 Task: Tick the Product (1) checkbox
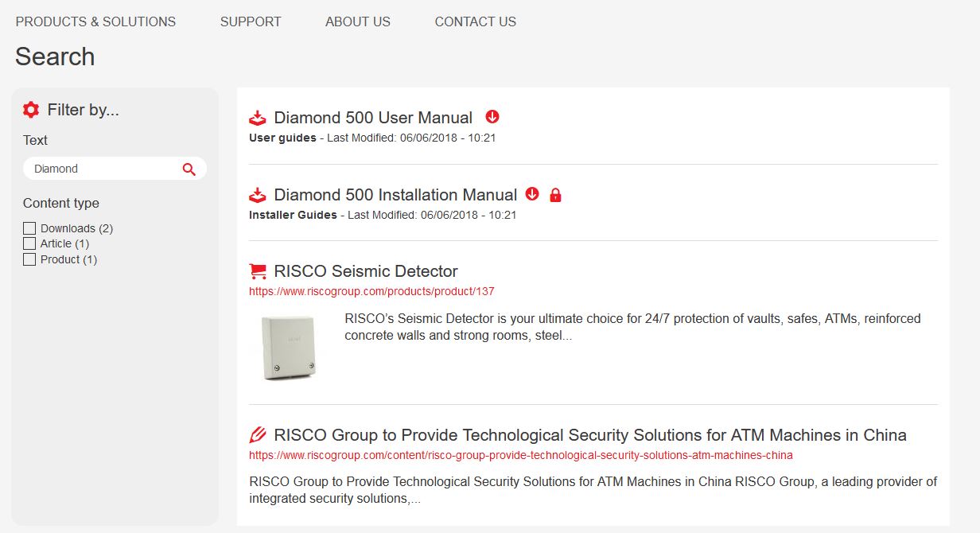tap(29, 259)
